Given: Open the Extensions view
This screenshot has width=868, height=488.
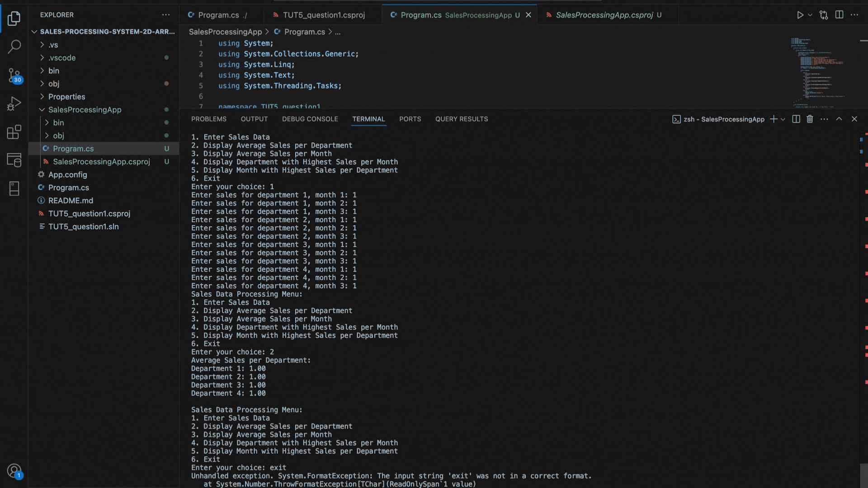Looking at the screenshot, I should pos(14,132).
